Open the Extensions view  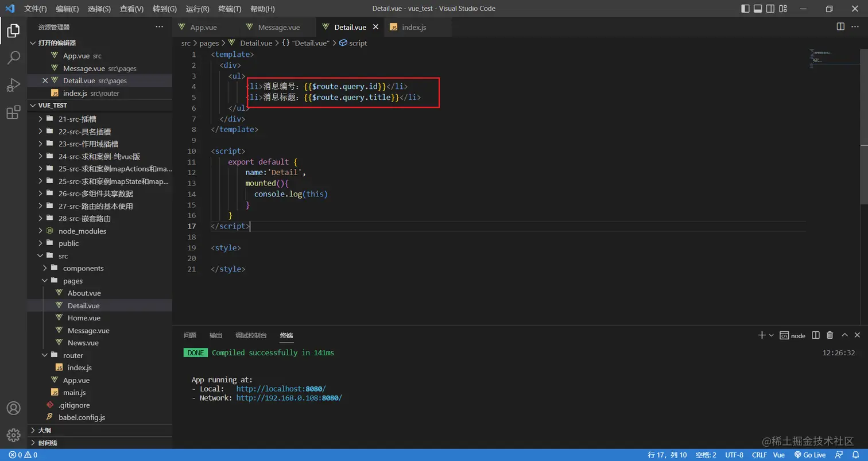coord(13,113)
